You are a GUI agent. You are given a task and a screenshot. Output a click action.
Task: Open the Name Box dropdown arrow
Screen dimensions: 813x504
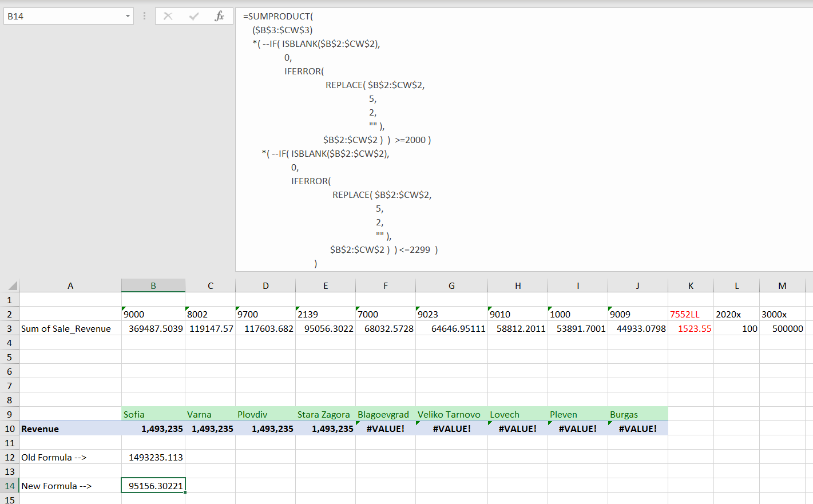(x=128, y=16)
